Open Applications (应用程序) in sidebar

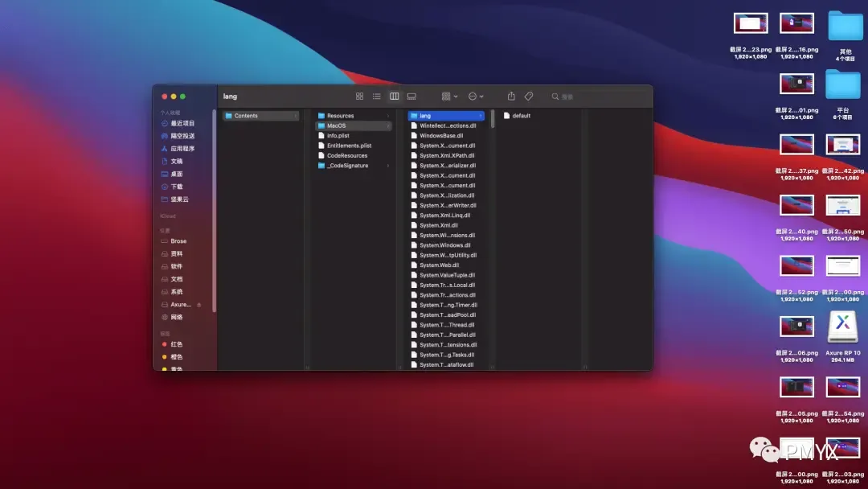pyautogui.click(x=182, y=149)
